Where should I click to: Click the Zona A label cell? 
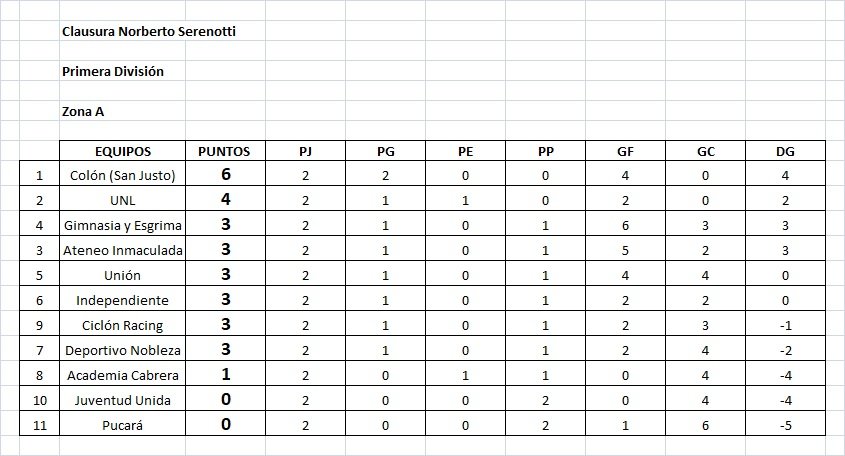point(83,111)
